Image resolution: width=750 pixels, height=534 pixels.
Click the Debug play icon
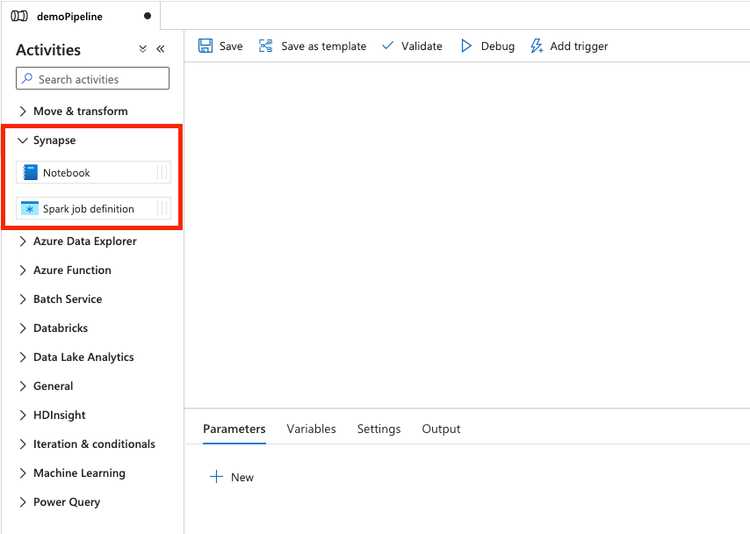point(466,46)
